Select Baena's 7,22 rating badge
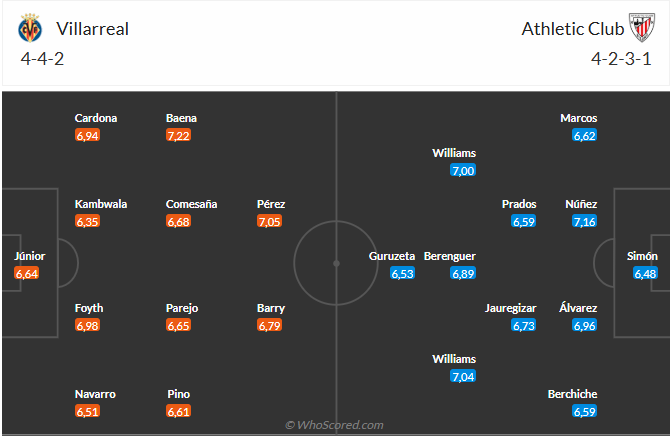The image size is (672, 436). [178, 135]
